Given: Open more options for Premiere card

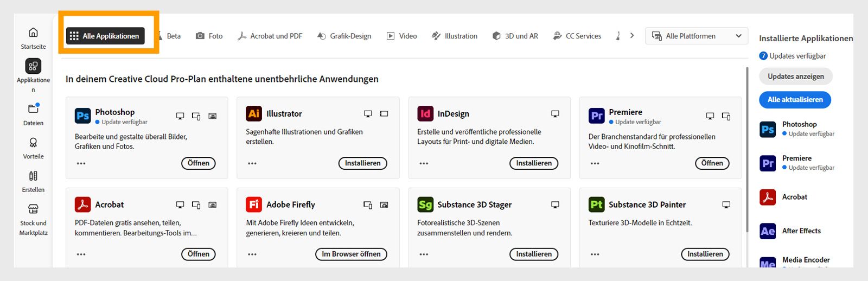Looking at the screenshot, I should pos(595,163).
